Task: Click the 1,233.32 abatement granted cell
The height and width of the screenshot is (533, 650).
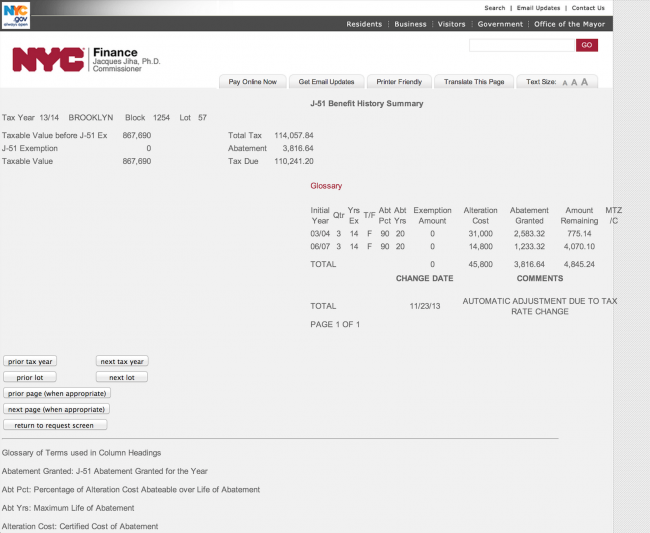Action: 529,246
